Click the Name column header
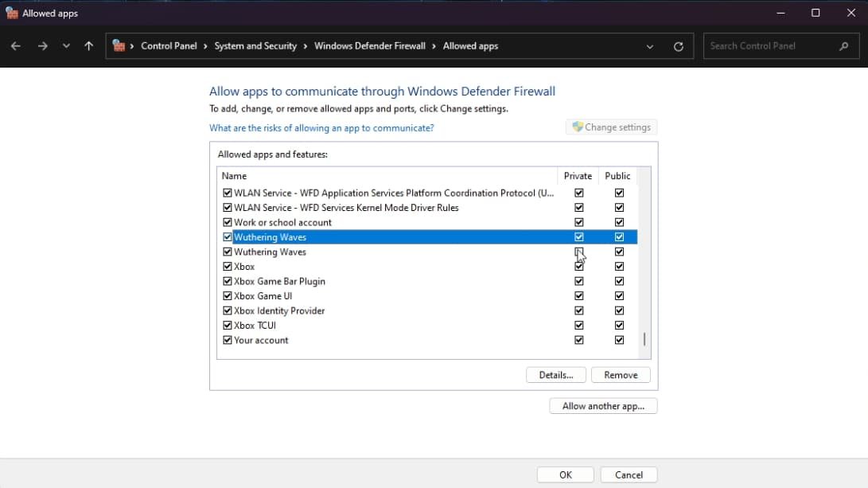Viewport: 868px width, 488px height. coord(387,176)
